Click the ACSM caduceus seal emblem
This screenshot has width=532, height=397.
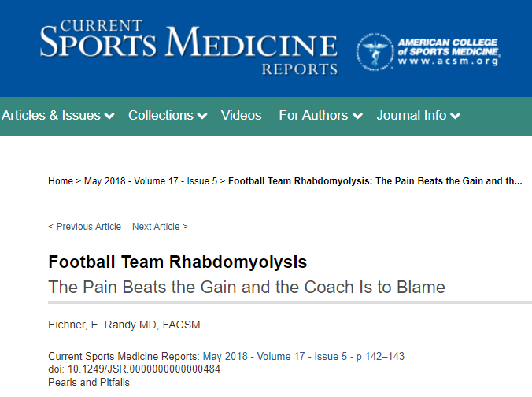375,52
